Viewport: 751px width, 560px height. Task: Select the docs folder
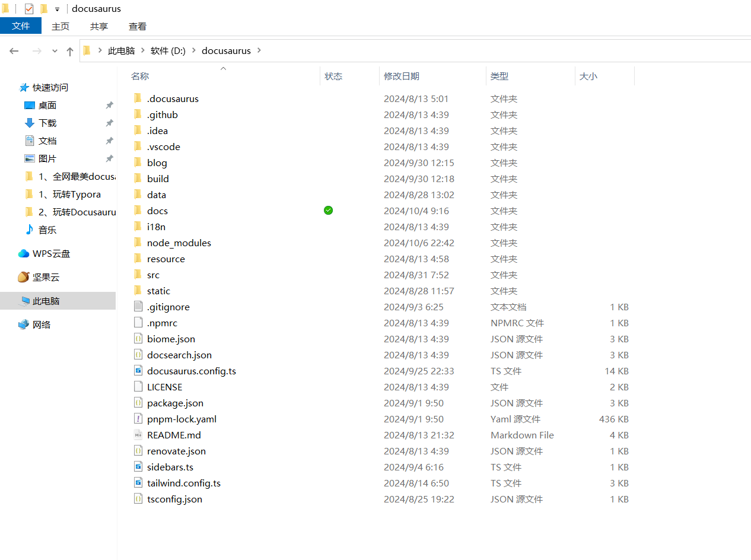pos(157,211)
